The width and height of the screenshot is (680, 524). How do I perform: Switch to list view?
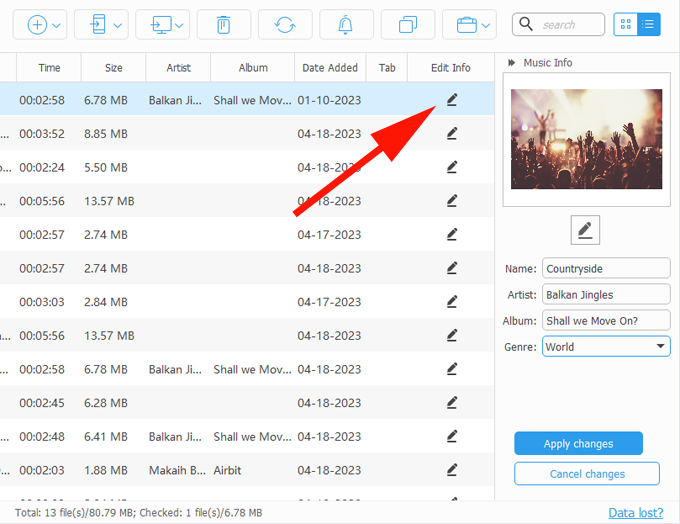point(649,24)
